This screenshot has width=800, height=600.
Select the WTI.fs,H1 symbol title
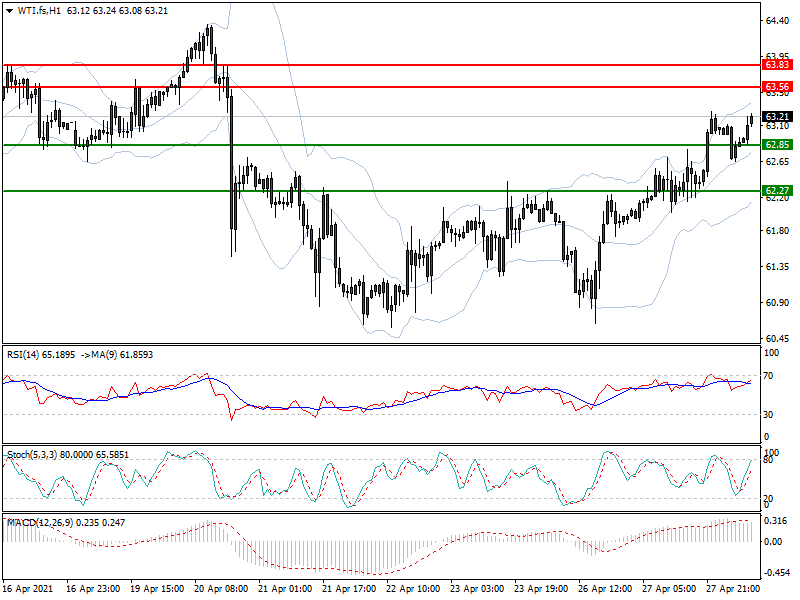39,11
